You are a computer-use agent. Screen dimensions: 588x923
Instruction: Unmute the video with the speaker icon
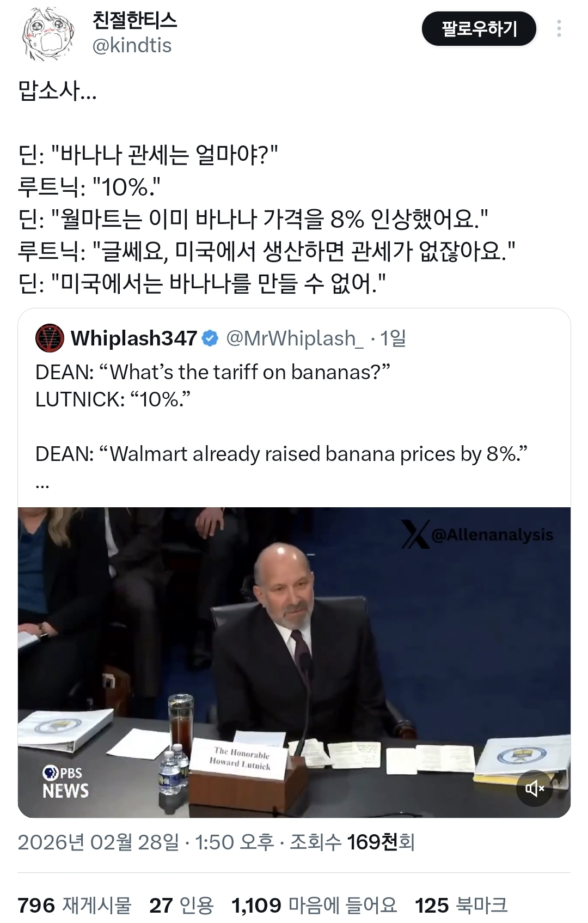coord(534,788)
